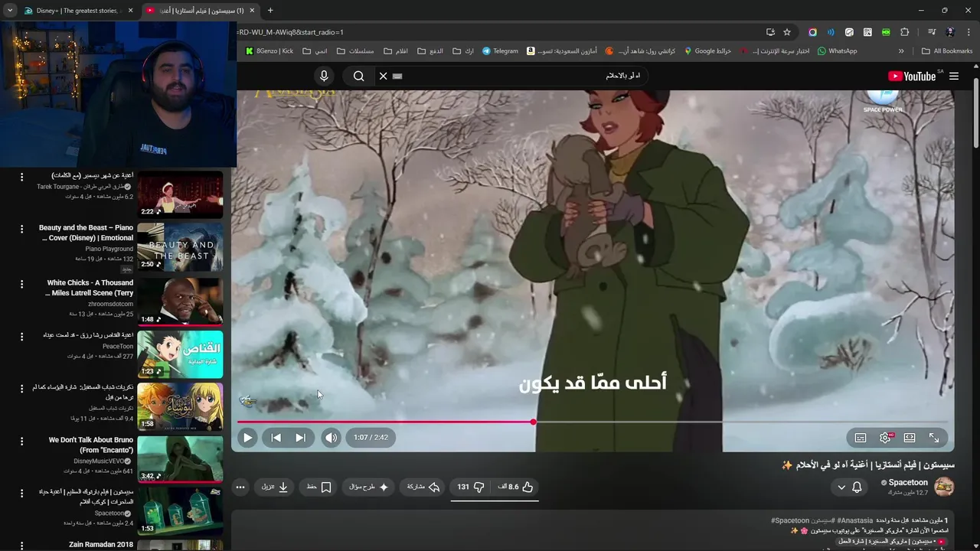Save video with the حفظ bookmark button
Screen dimensions: 980x551
(318, 487)
